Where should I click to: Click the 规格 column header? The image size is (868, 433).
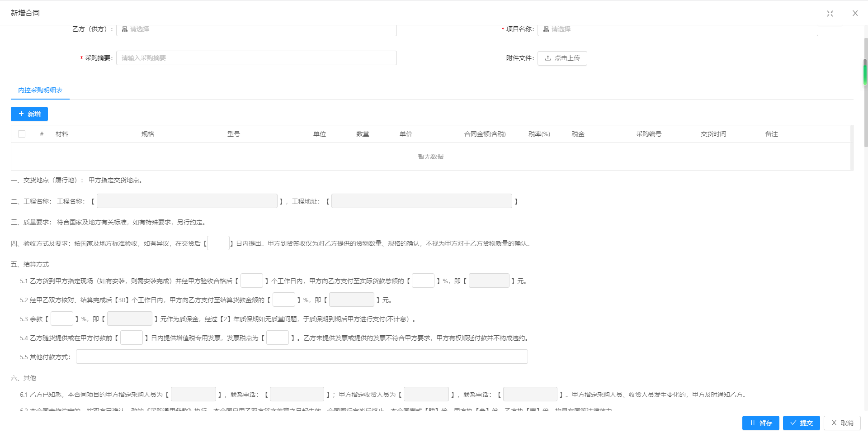[x=148, y=134]
